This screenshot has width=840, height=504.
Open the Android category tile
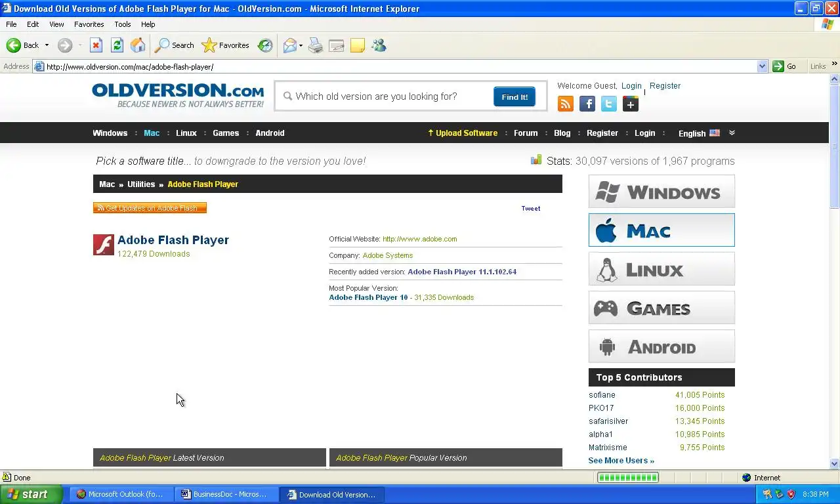click(x=661, y=346)
